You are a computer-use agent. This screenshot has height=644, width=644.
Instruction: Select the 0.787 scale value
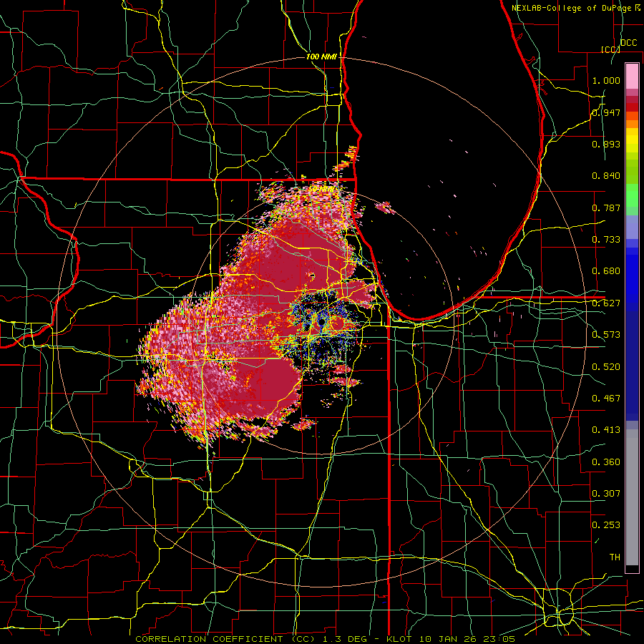click(x=606, y=208)
